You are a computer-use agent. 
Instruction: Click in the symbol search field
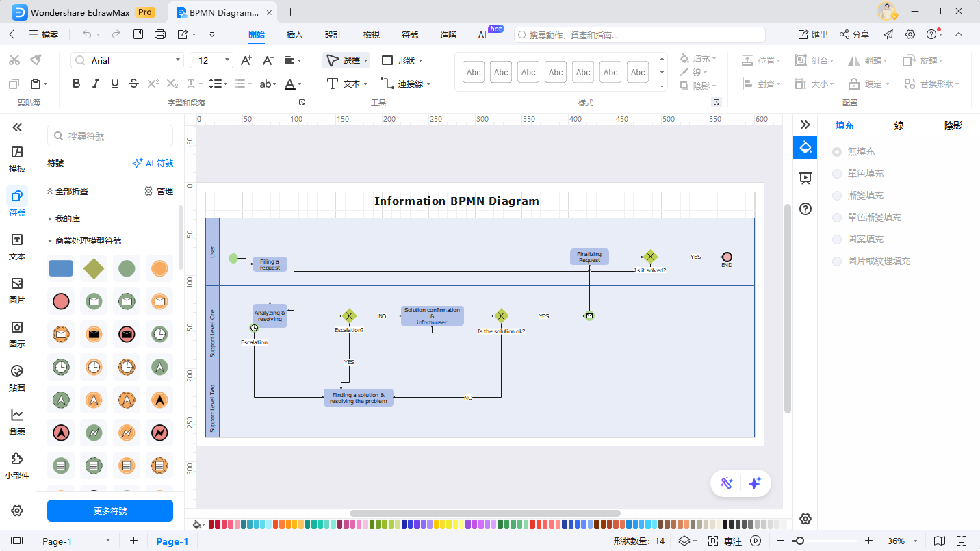[x=110, y=136]
